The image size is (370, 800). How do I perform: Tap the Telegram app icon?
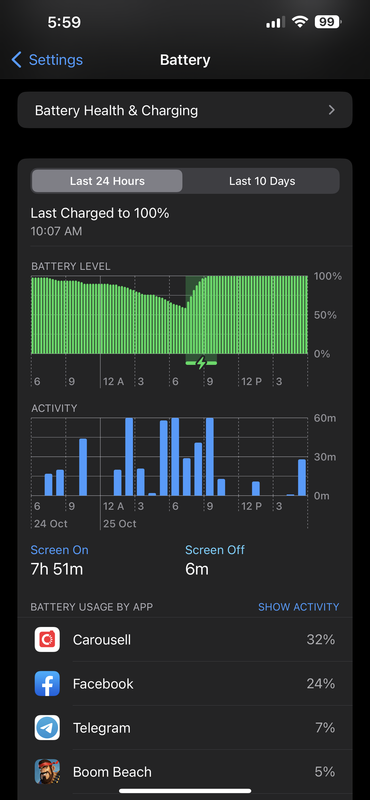click(x=47, y=728)
